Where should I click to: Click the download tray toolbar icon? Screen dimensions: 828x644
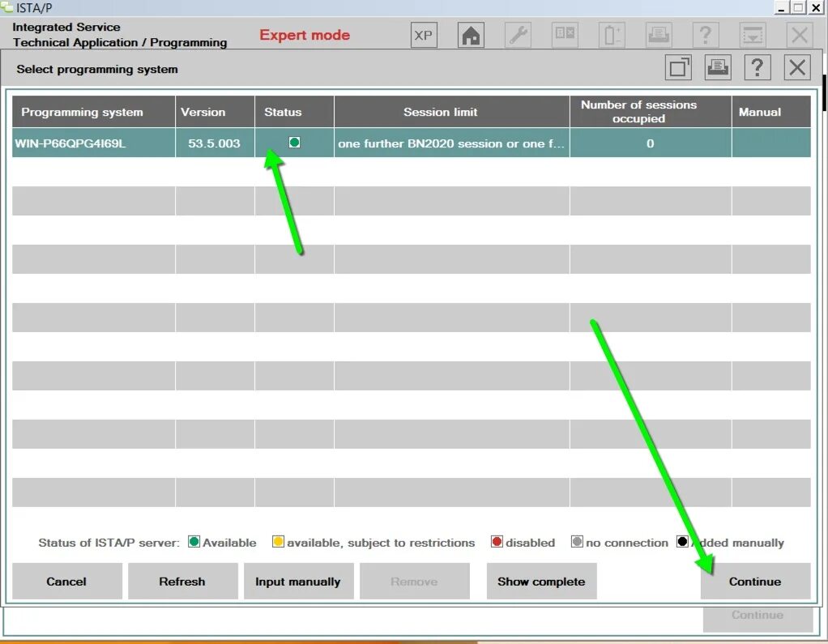coord(753,36)
